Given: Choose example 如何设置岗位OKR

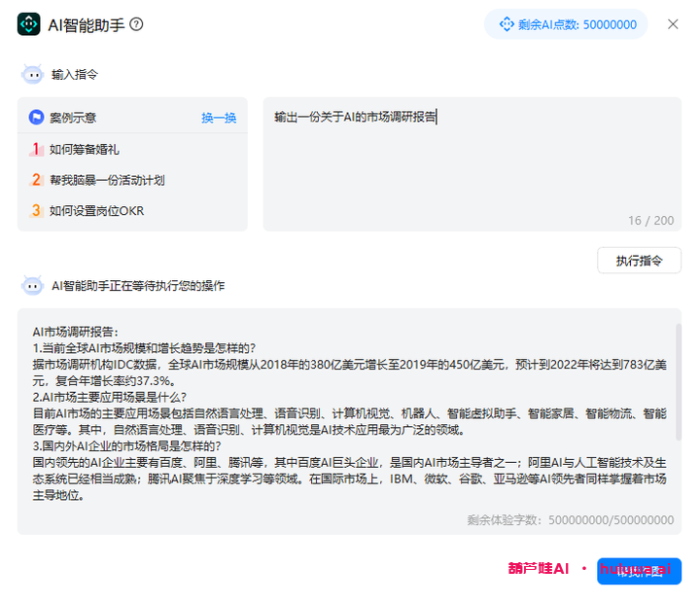Looking at the screenshot, I should tap(97, 211).
